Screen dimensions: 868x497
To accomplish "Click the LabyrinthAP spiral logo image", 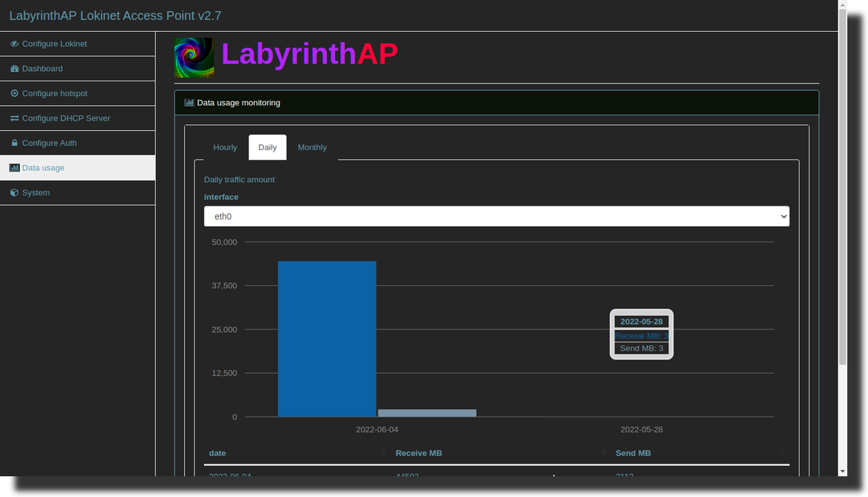I will [194, 58].
